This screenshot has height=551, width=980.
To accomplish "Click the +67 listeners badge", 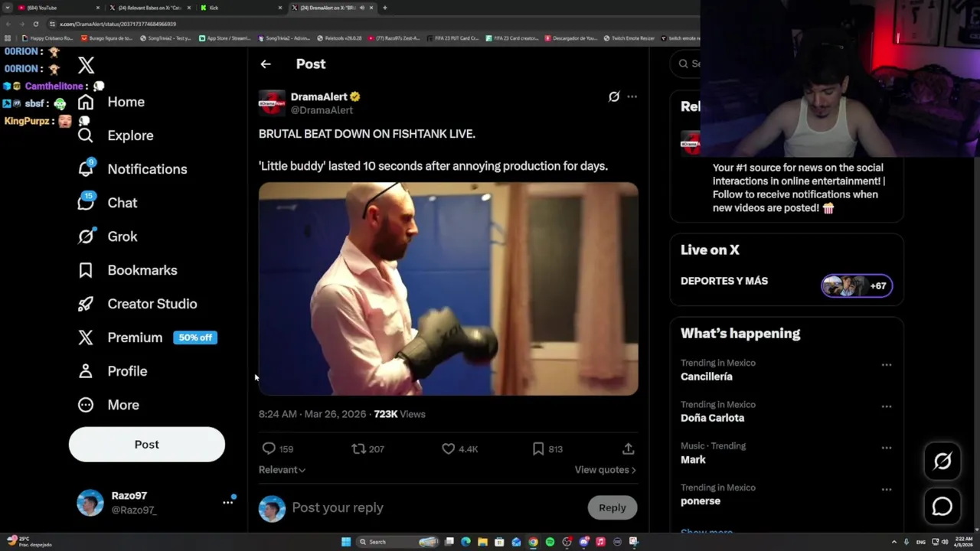I will [x=857, y=285].
